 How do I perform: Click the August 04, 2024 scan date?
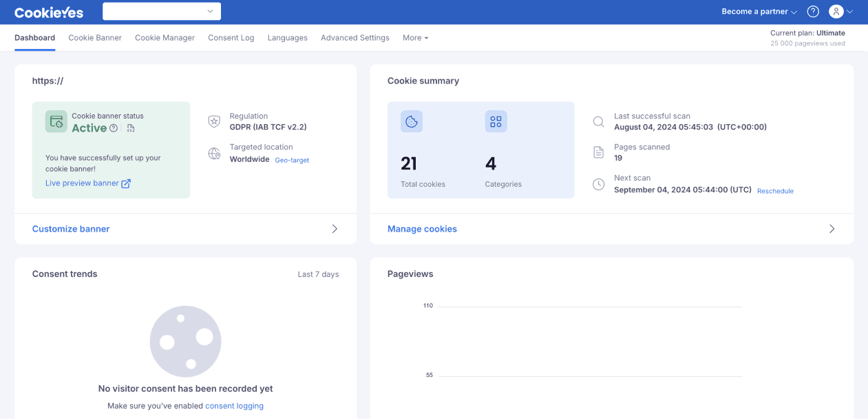(x=690, y=127)
